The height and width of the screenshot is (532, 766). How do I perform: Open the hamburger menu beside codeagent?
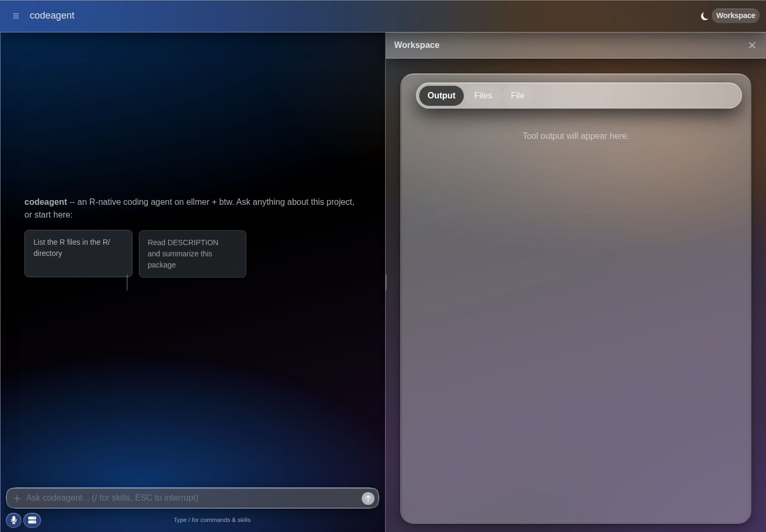(x=16, y=16)
